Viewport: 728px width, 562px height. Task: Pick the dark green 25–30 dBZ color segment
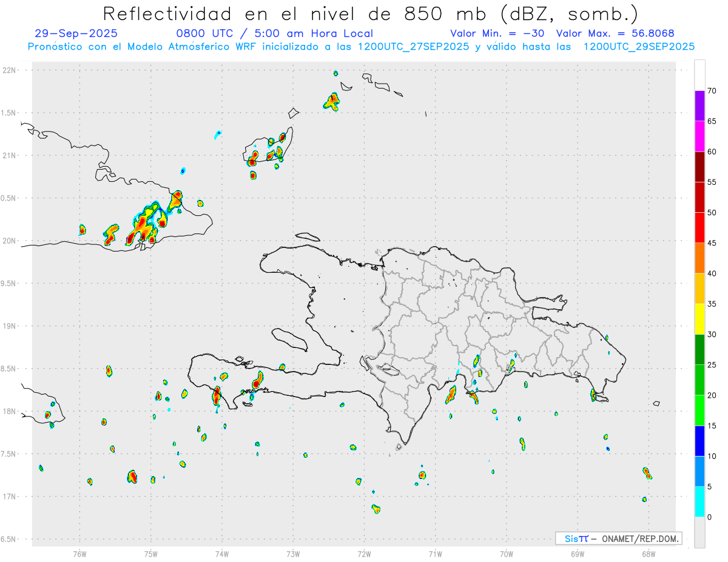pyautogui.click(x=699, y=350)
